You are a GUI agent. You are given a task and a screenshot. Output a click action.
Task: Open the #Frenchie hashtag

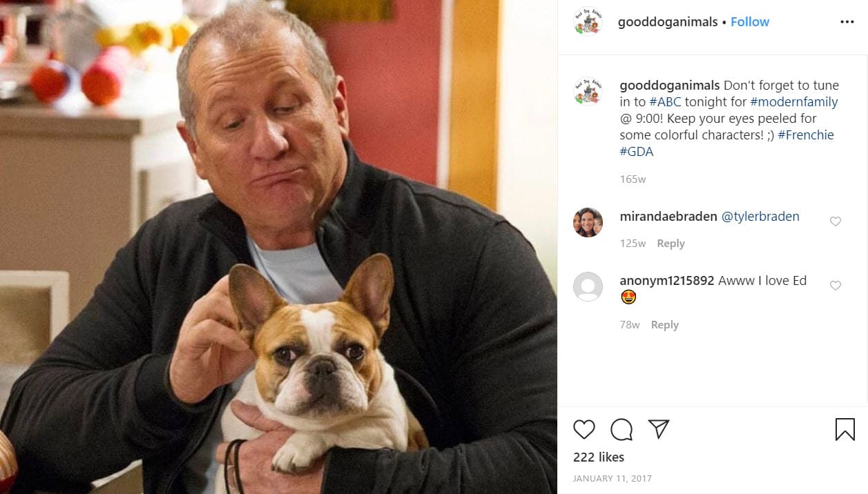pyautogui.click(x=806, y=135)
